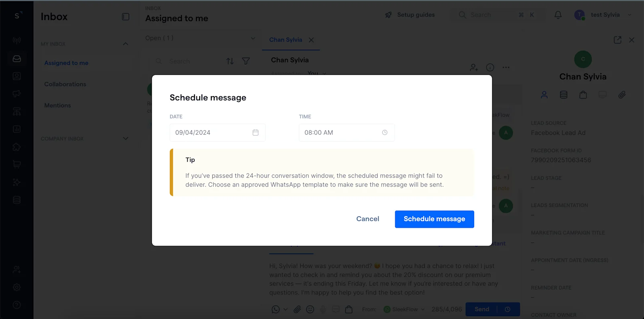Cancel the schedule message dialog

(x=367, y=219)
